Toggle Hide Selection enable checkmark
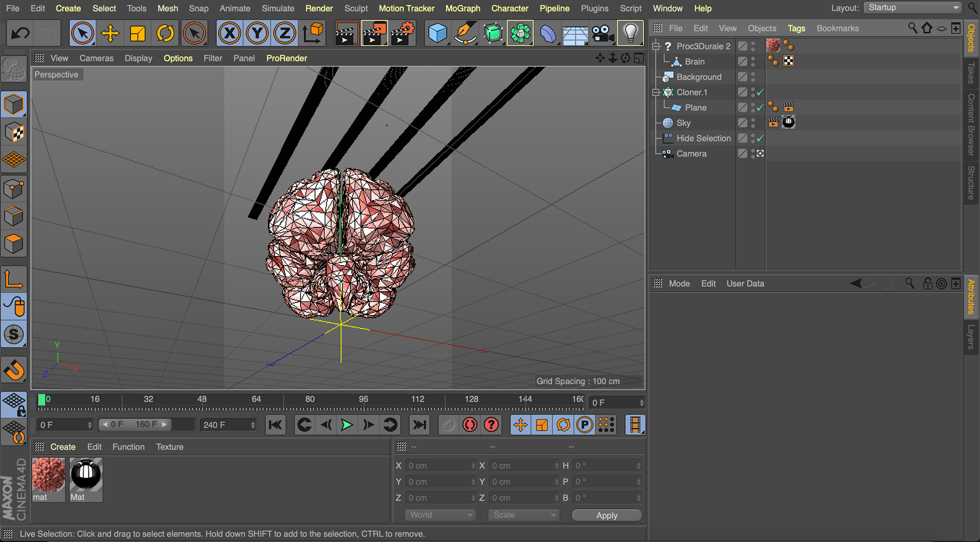This screenshot has height=542, width=980. 760,138
